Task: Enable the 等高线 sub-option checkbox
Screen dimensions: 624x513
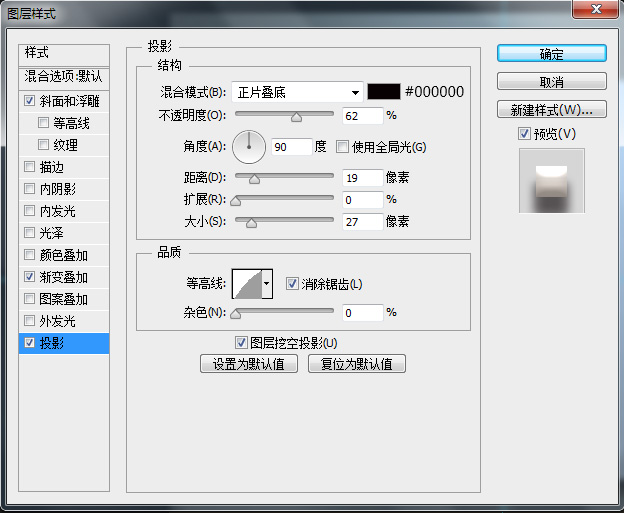Action: coord(43,122)
